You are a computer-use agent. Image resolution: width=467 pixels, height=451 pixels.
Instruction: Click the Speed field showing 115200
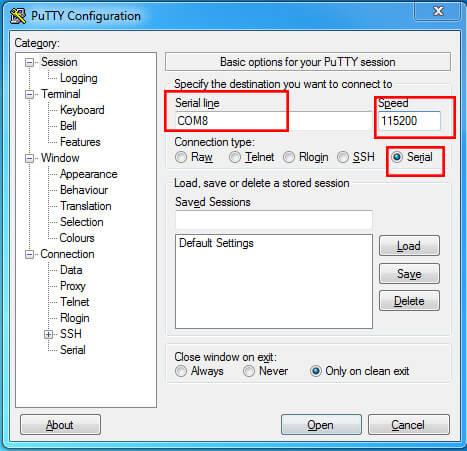(x=409, y=120)
